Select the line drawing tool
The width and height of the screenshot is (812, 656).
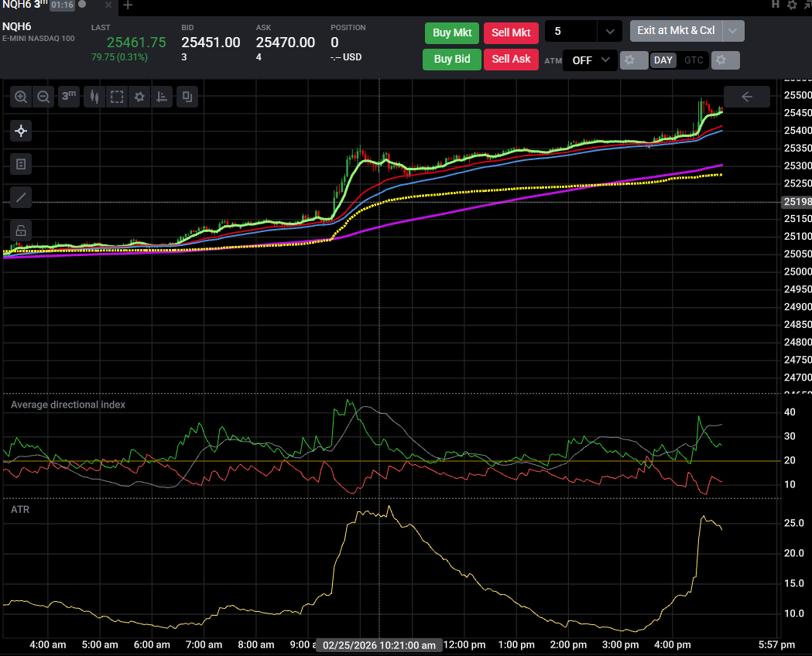click(21, 197)
